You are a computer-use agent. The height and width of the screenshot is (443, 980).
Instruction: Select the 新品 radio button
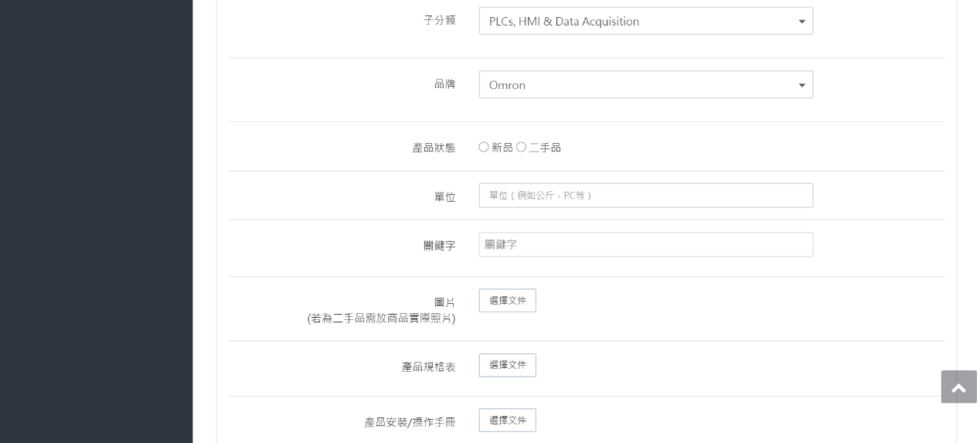pos(484,147)
